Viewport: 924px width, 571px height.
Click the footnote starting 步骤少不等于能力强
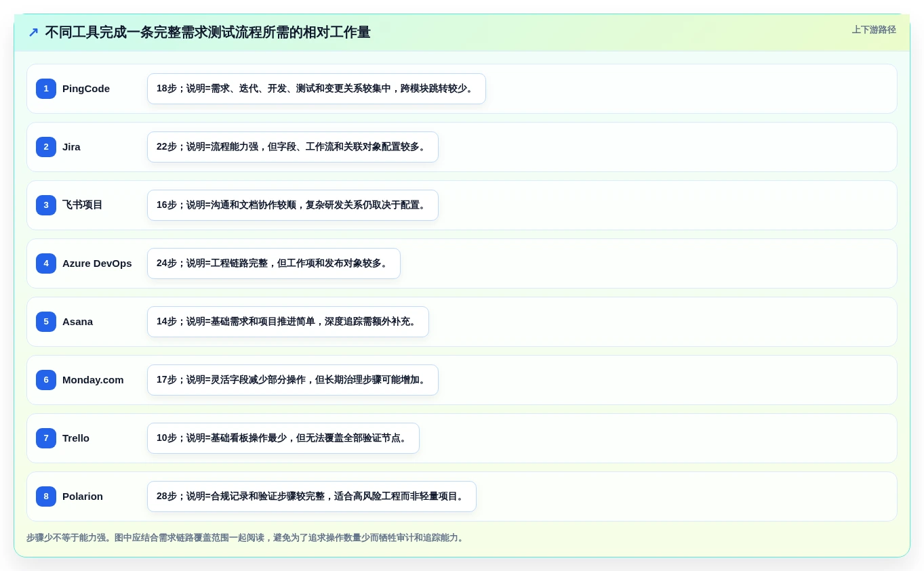click(246, 538)
